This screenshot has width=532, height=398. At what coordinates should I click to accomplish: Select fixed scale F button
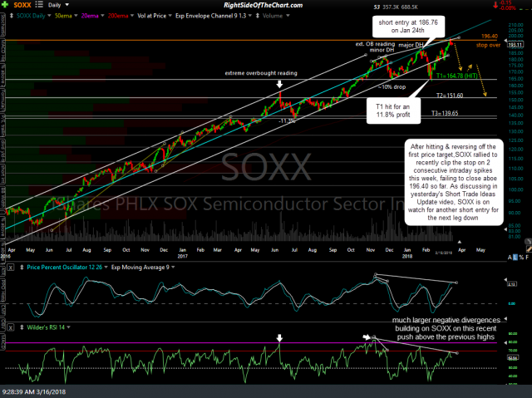click(527, 258)
